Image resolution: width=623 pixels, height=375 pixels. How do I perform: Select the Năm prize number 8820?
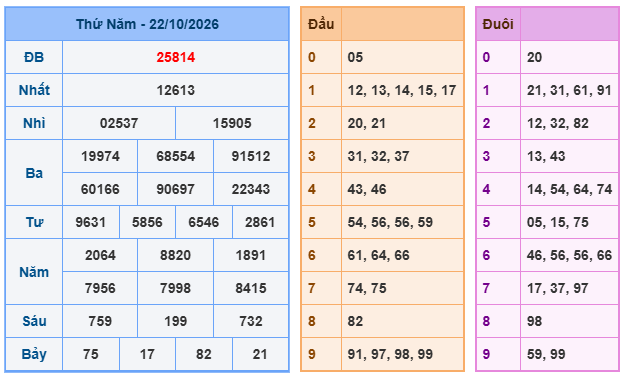click(x=176, y=255)
